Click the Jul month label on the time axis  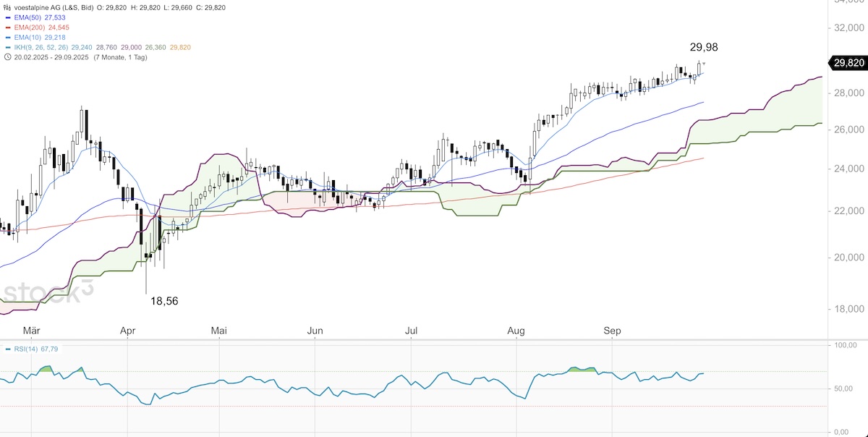(x=412, y=331)
